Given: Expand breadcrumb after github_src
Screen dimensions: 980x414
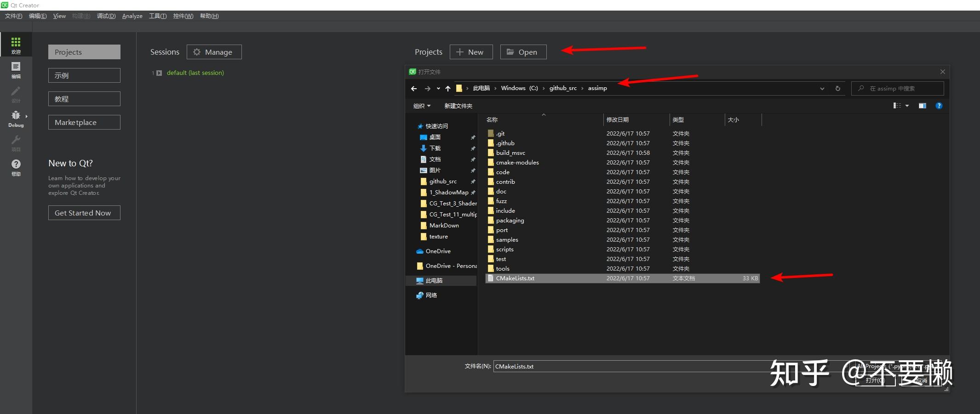Looking at the screenshot, I should pyautogui.click(x=582, y=88).
